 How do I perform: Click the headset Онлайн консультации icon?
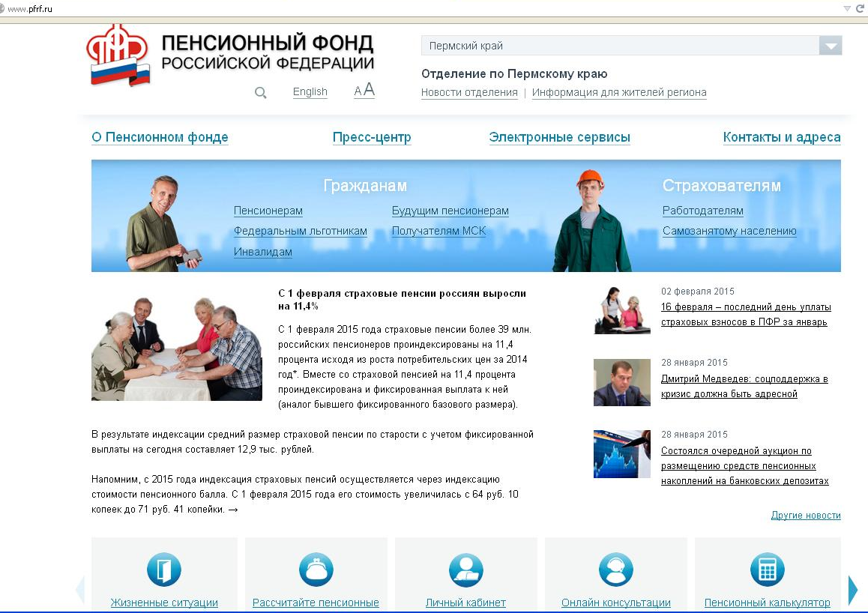(616, 570)
